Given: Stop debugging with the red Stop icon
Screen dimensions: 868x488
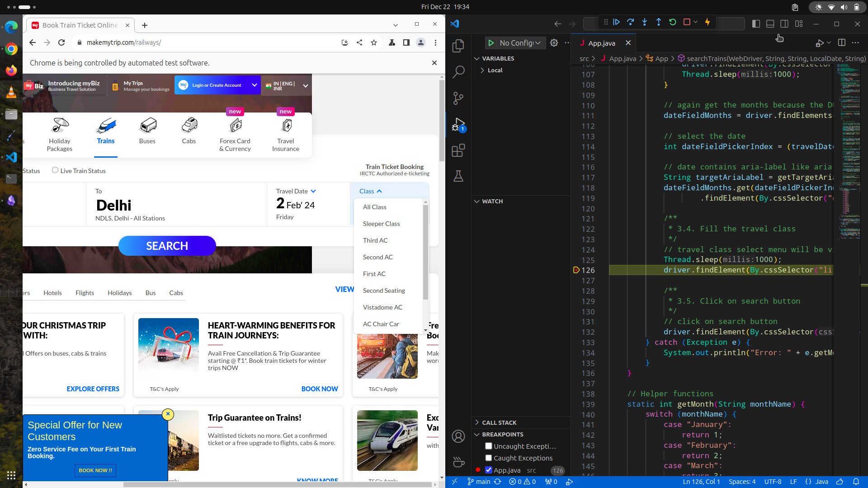Looking at the screenshot, I should pos(687,22).
